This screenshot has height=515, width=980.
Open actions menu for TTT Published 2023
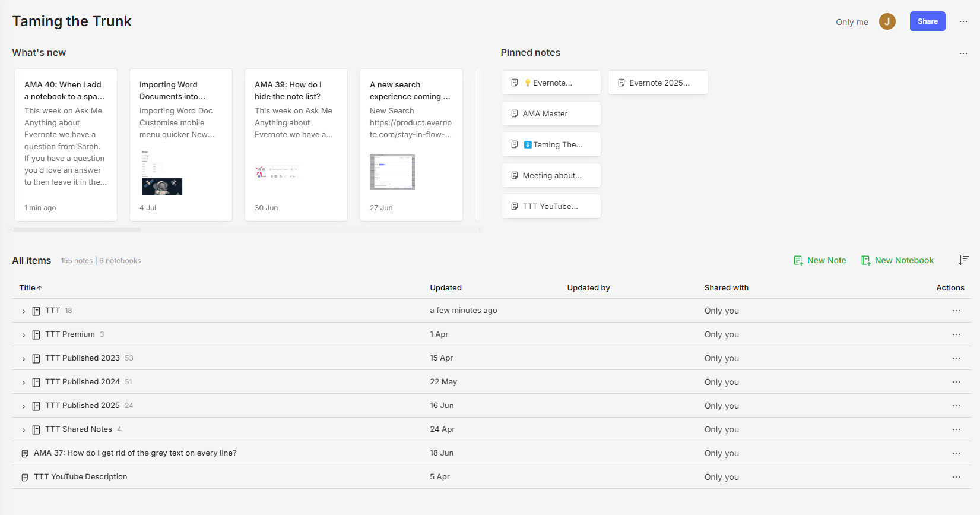956,358
